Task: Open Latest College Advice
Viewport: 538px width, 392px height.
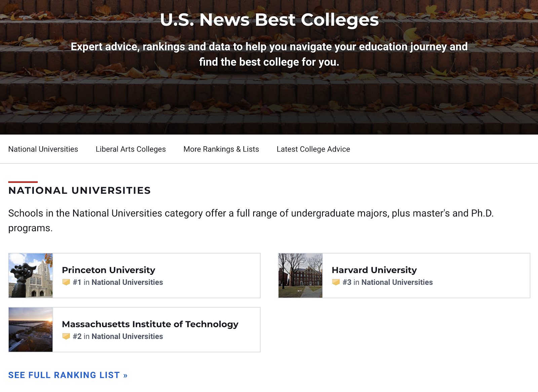Action: [x=313, y=149]
